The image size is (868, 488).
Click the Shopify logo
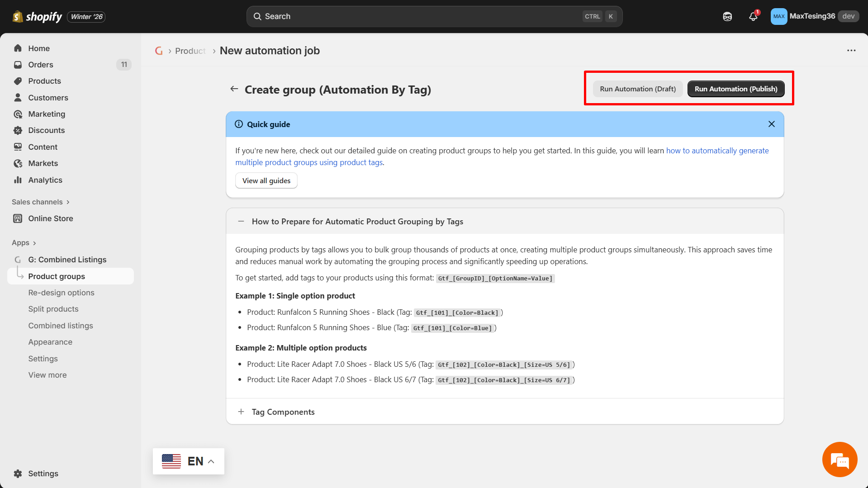pyautogui.click(x=37, y=17)
